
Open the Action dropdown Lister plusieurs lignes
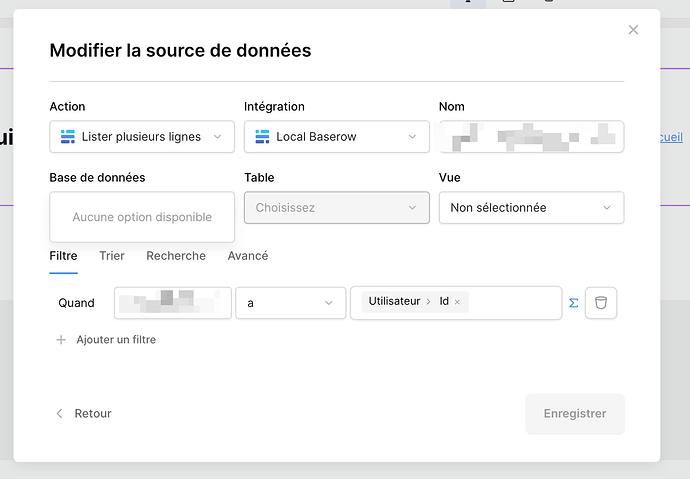[x=142, y=137]
